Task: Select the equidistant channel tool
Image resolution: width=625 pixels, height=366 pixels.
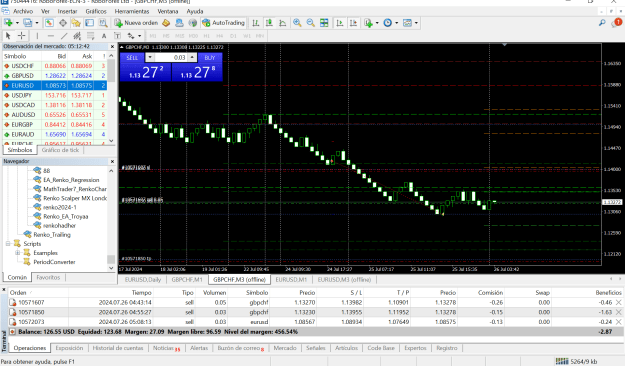Action: pyautogui.click(x=77, y=36)
